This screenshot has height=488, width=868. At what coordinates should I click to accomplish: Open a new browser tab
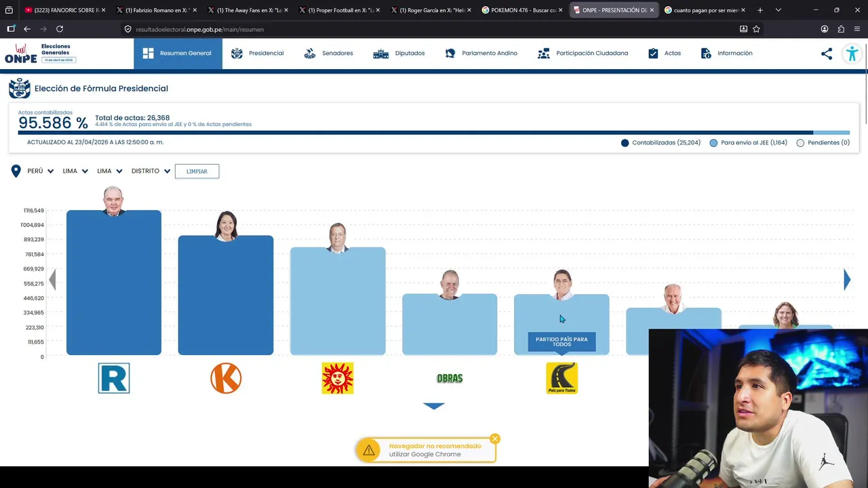pos(760,10)
